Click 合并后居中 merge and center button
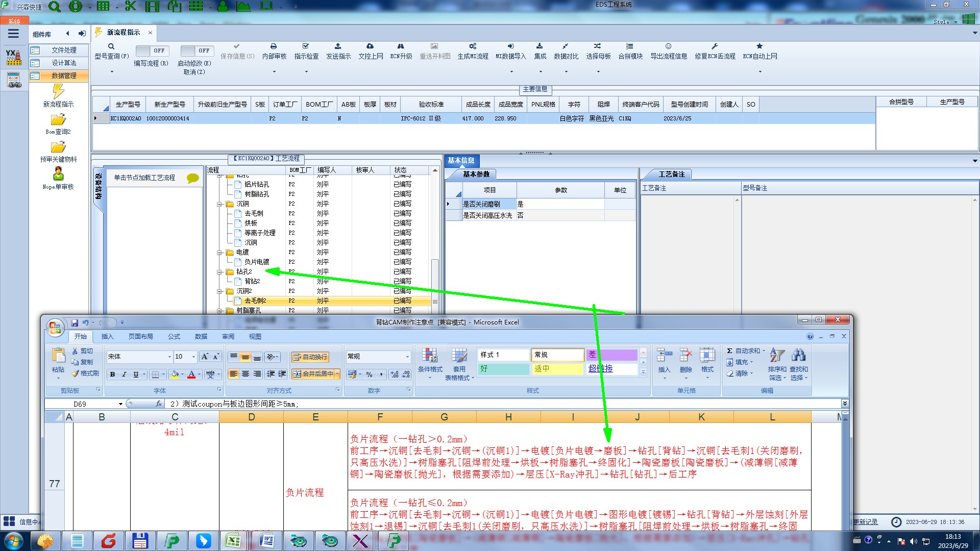980x551 pixels. (312, 374)
